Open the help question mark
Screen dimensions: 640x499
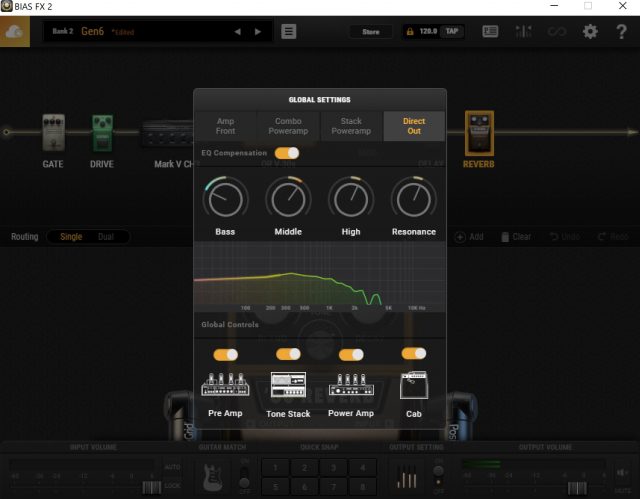coord(621,31)
